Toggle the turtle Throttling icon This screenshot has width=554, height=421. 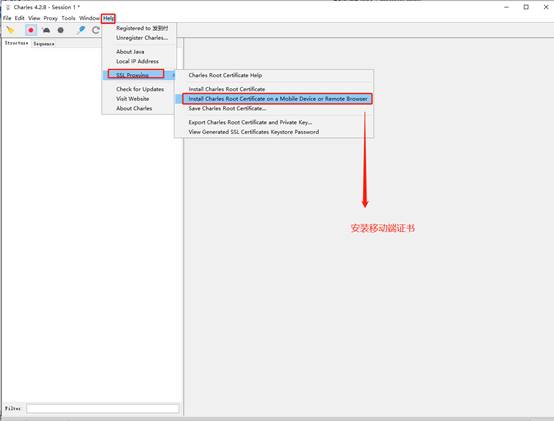[46, 30]
